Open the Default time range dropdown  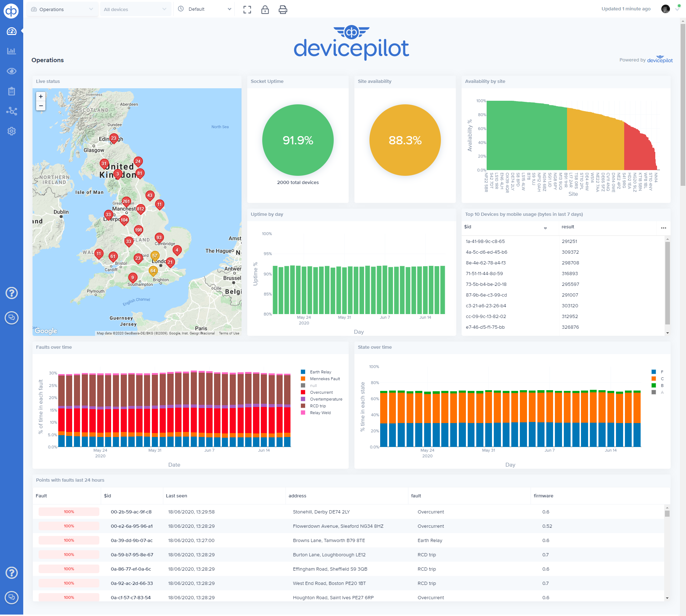tap(204, 9)
